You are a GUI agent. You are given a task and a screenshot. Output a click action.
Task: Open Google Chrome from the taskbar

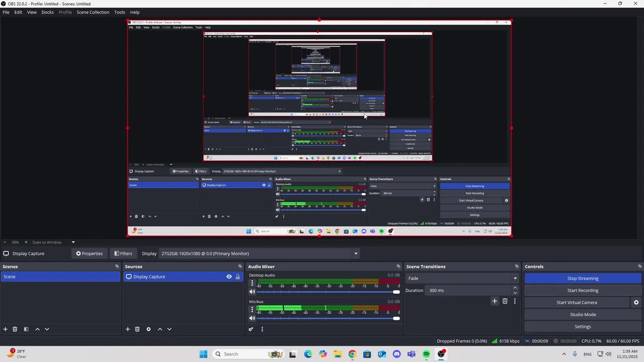pyautogui.click(x=352, y=354)
